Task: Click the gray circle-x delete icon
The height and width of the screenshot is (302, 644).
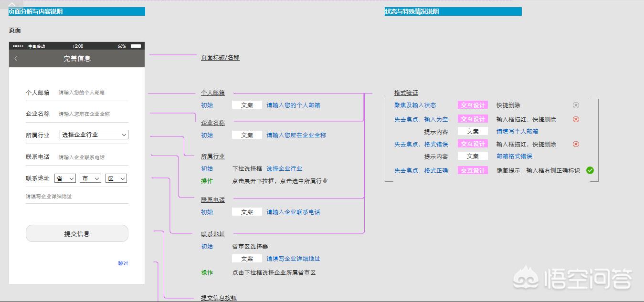Action: [576, 105]
